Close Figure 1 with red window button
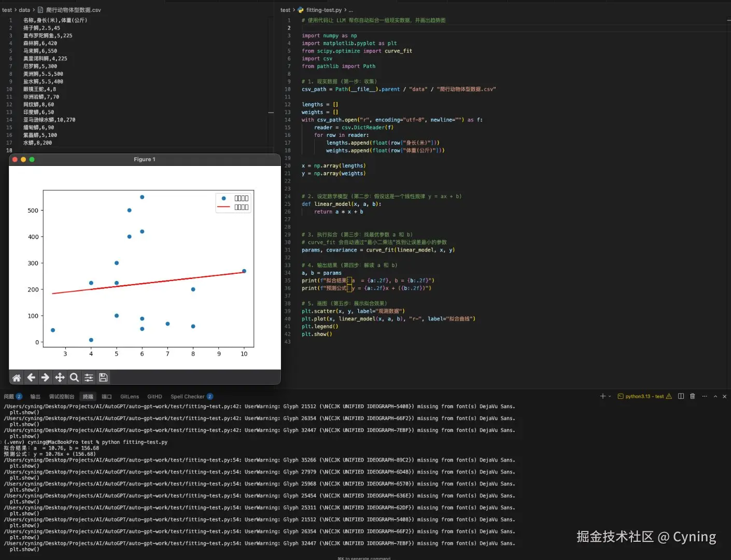This screenshot has height=560, width=731. [x=15, y=159]
